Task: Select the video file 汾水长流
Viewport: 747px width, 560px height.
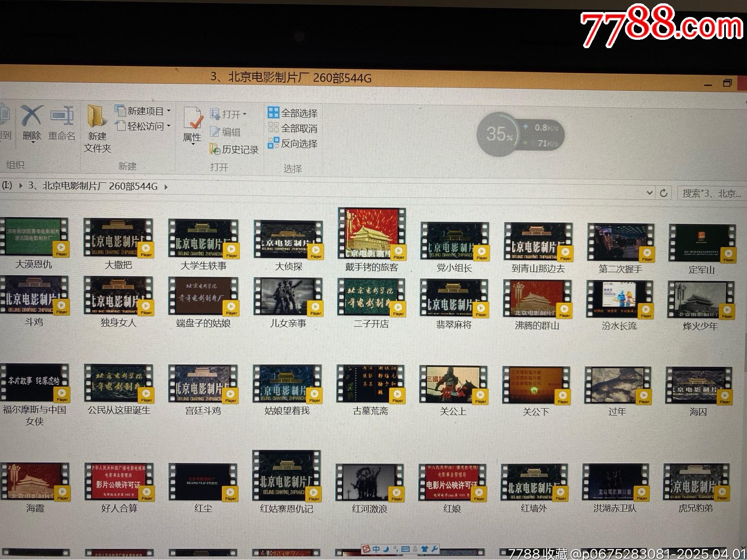Action: [619, 306]
